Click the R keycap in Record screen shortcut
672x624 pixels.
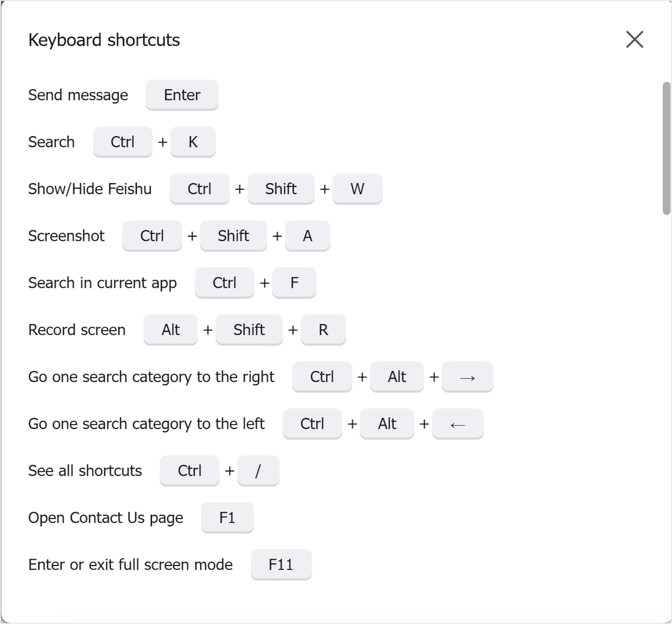[323, 330]
